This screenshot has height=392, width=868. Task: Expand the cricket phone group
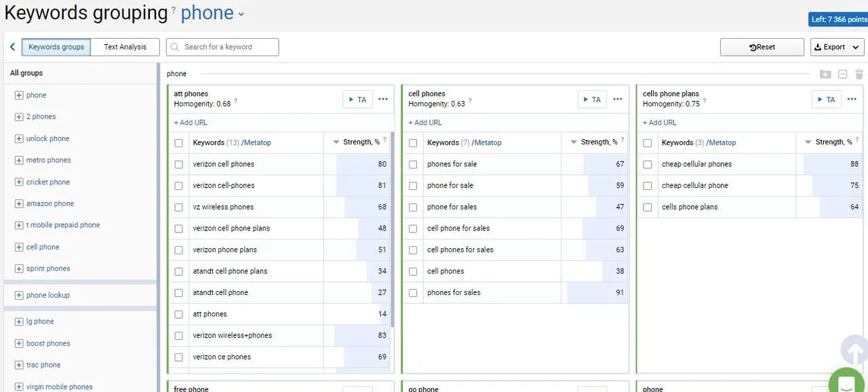point(19,182)
